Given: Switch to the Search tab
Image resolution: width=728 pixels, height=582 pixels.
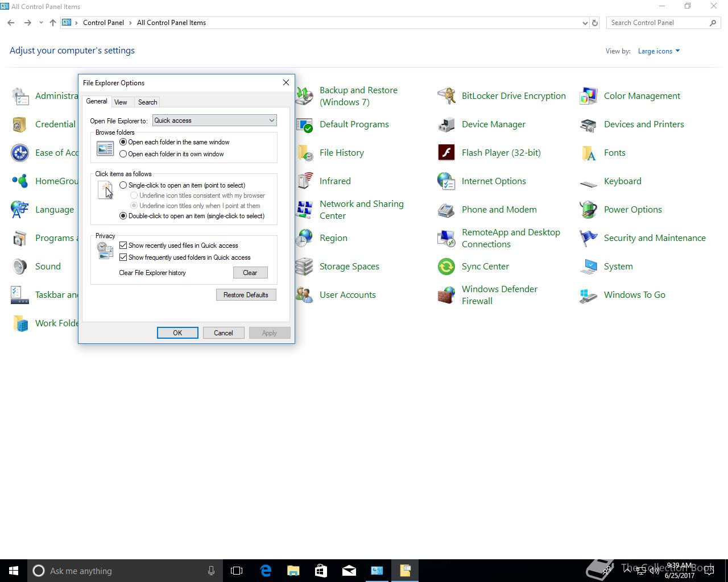Looking at the screenshot, I should (147, 102).
